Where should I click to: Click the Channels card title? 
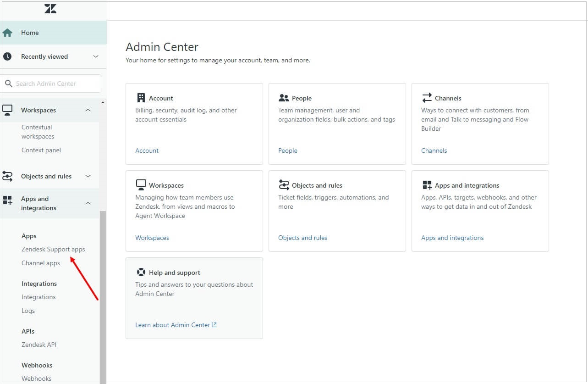click(448, 98)
